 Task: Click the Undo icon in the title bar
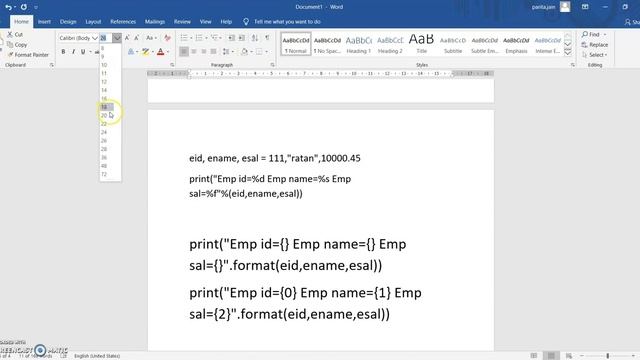(8, 7)
